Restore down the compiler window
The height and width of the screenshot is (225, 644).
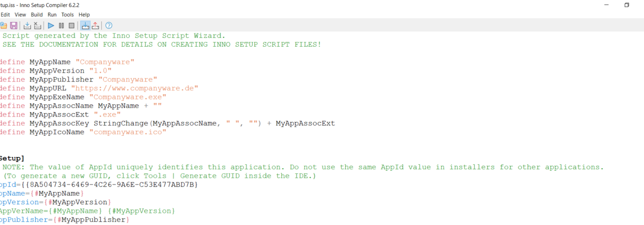coord(626,5)
